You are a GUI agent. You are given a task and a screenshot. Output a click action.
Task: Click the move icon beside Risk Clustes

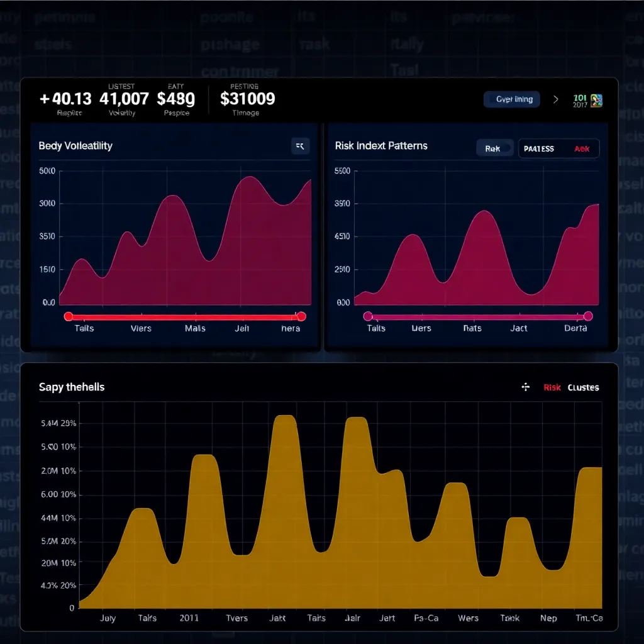(526, 387)
